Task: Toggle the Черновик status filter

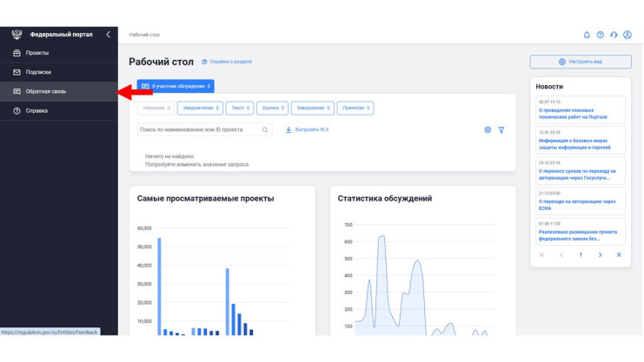Action: click(156, 108)
